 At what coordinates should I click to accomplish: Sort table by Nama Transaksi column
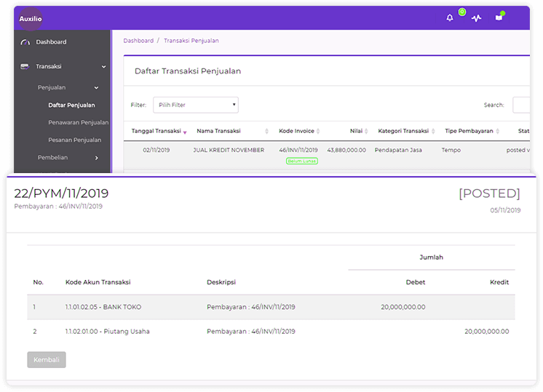coord(218,131)
